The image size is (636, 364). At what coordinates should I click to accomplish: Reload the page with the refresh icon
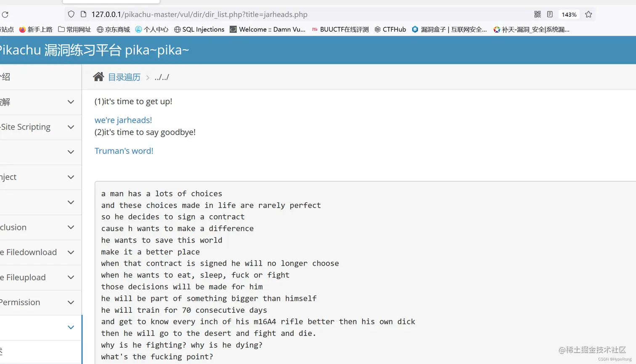[x=5, y=14]
